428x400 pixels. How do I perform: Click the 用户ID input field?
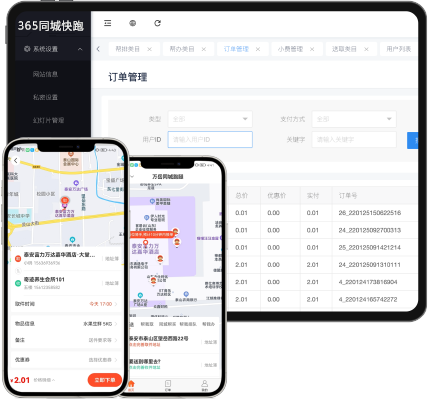coord(210,139)
